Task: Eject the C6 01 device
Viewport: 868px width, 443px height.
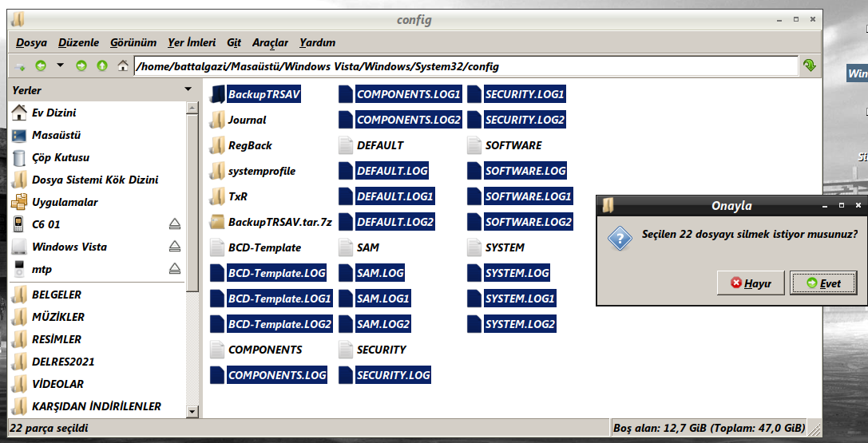Action: (x=175, y=224)
